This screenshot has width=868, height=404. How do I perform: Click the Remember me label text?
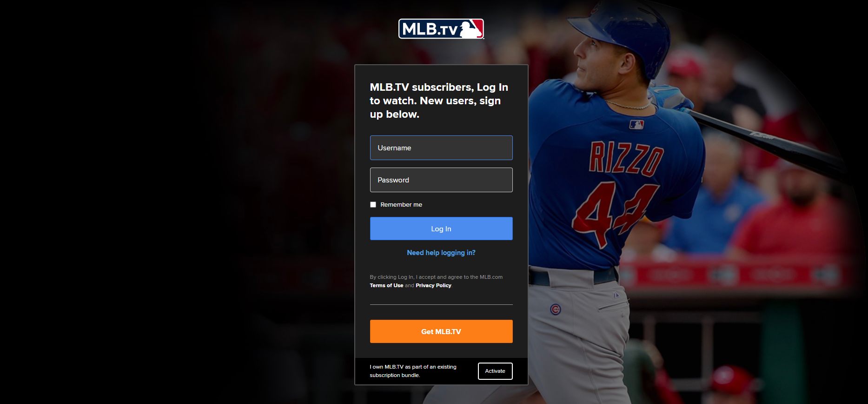pos(401,204)
